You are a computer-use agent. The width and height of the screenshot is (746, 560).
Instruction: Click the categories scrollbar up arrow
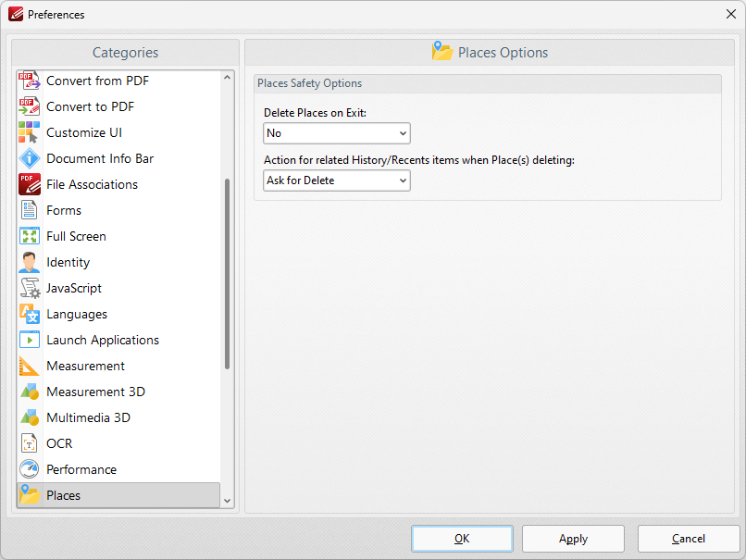pyautogui.click(x=228, y=77)
